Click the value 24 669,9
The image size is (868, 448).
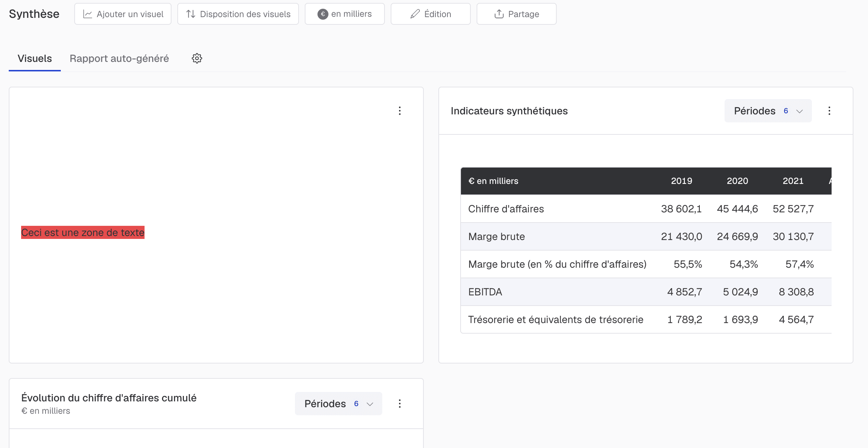point(737,236)
